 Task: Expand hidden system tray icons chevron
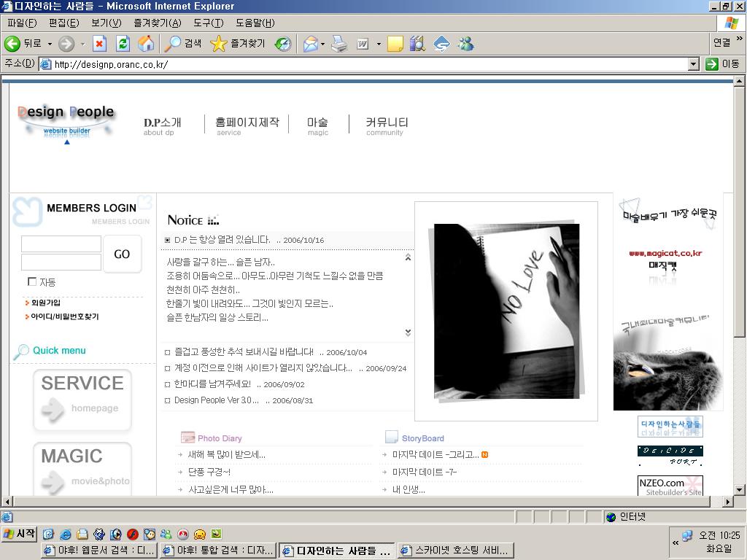675,542
